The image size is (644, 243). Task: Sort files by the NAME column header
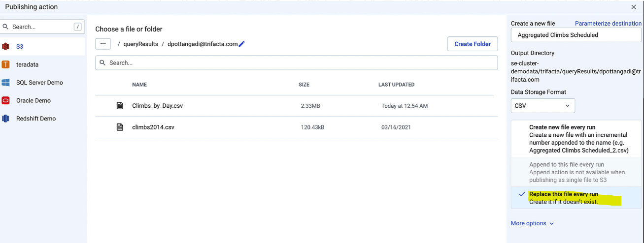coord(139,85)
